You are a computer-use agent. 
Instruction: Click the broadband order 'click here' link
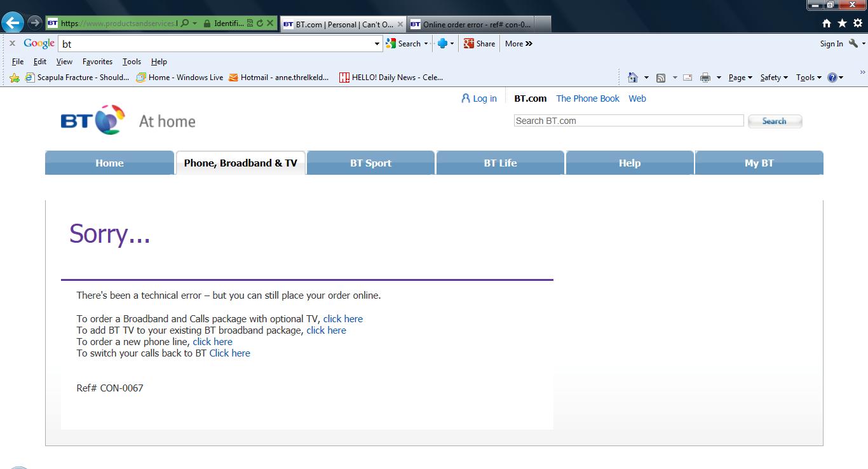[343, 318]
